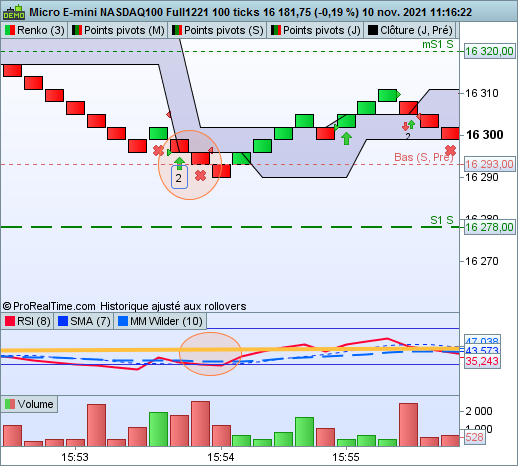518x466 pixels.
Task: Click the 35,243 RSI value label
Action: point(482,361)
